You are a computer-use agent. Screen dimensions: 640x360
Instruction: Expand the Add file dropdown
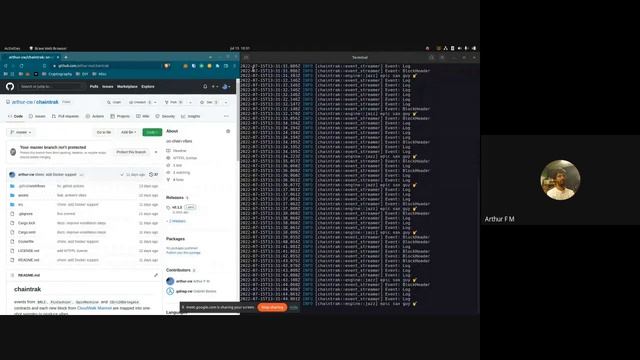point(128,132)
